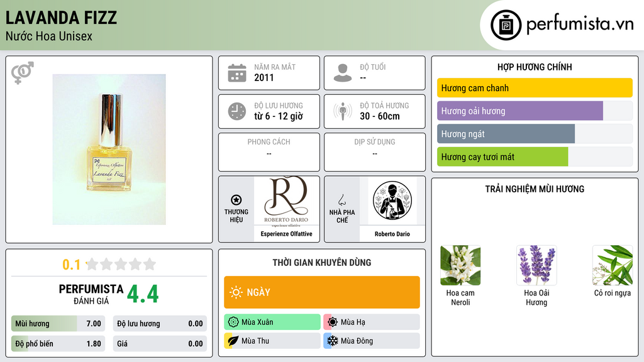
Task: Click the Mùa Đông season bar
Action: (x=372, y=341)
